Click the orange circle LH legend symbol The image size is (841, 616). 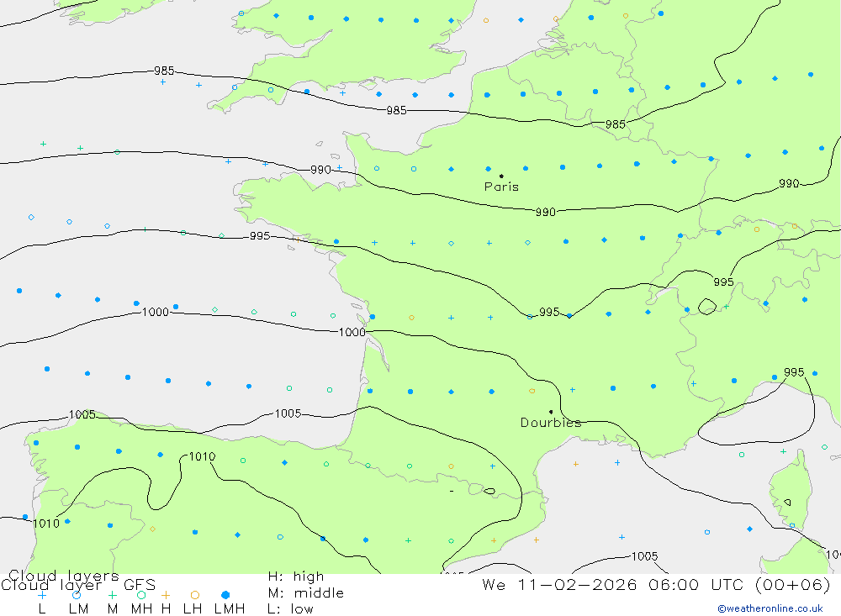click(195, 595)
